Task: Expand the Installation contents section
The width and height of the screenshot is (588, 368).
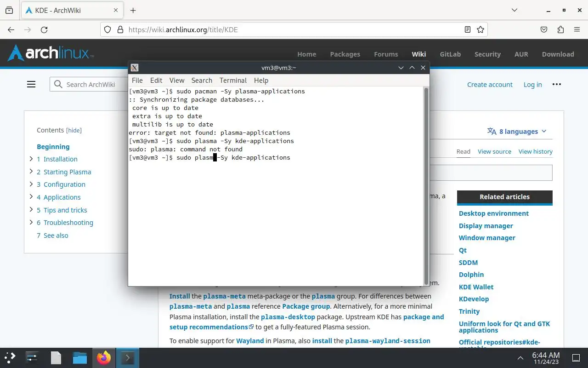Action: point(31,159)
